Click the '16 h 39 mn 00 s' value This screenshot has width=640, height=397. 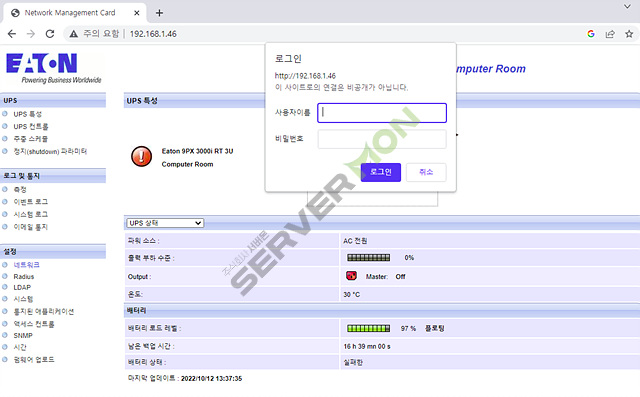coord(367,346)
